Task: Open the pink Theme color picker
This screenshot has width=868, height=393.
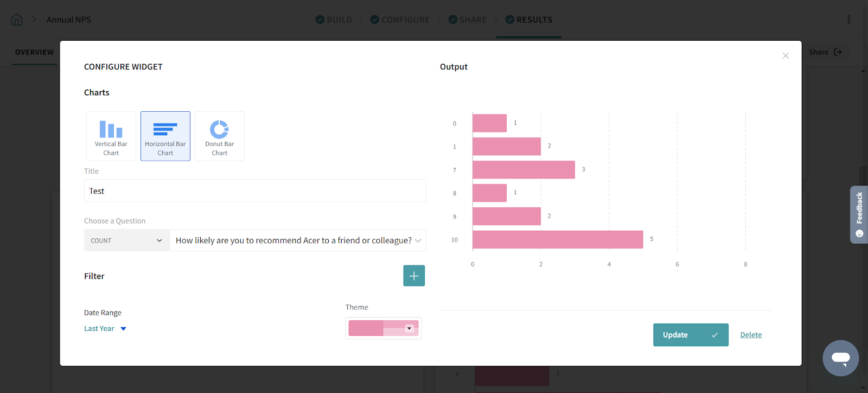Action: (x=384, y=328)
